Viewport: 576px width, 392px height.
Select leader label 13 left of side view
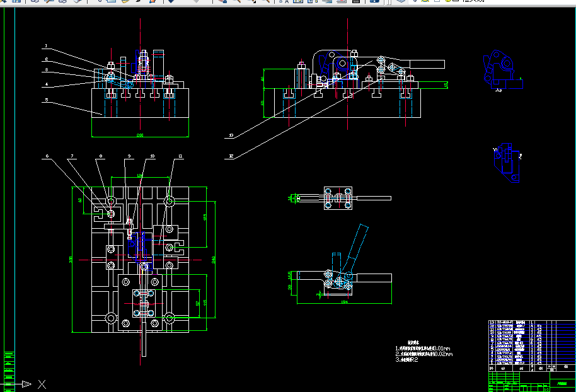231,135
